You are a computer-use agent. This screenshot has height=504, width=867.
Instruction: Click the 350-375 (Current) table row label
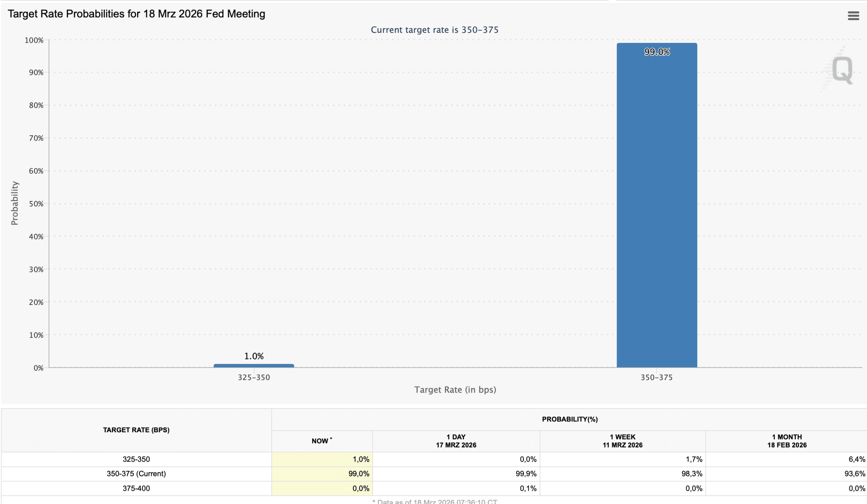tap(136, 474)
